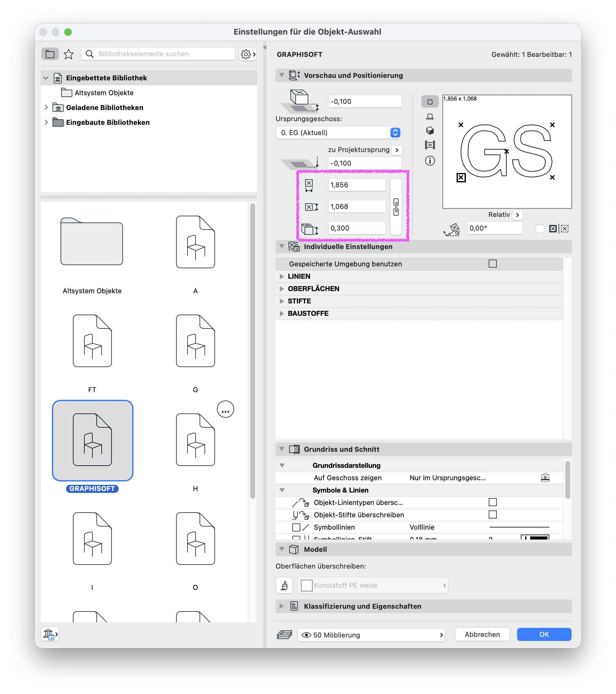
Task: Check the Objekt-Linientypen override checkbox
Action: (492, 502)
